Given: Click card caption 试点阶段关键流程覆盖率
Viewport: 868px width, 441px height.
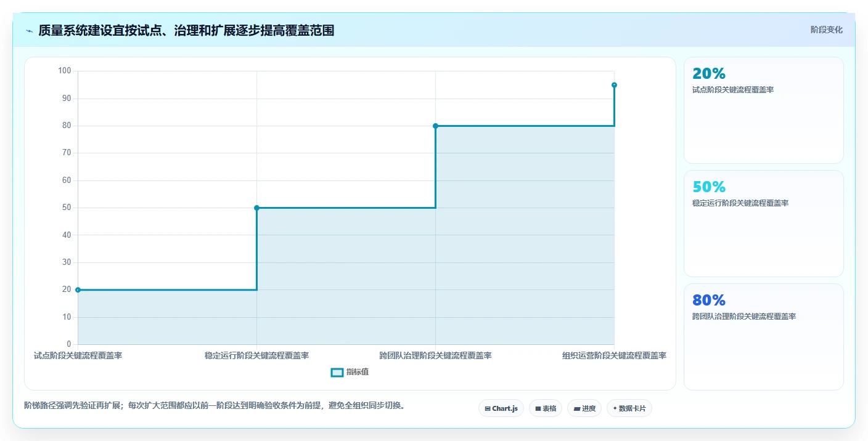Looking at the screenshot, I should point(733,90).
